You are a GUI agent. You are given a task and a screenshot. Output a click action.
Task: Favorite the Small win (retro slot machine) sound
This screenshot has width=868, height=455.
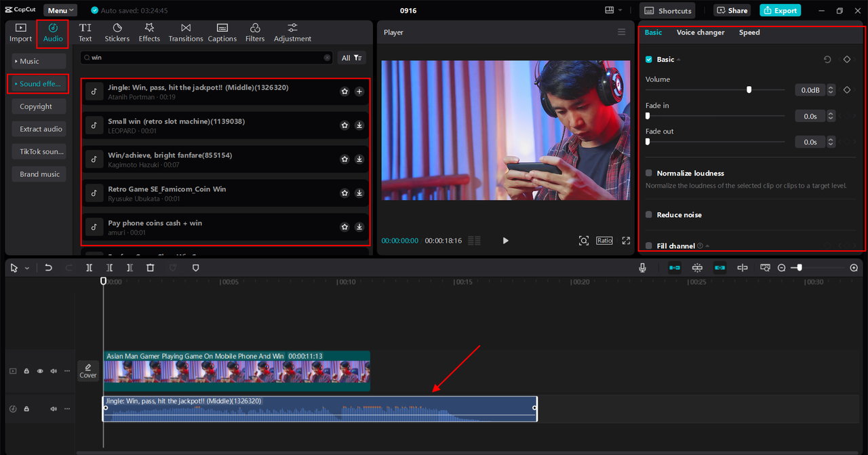[344, 125]
